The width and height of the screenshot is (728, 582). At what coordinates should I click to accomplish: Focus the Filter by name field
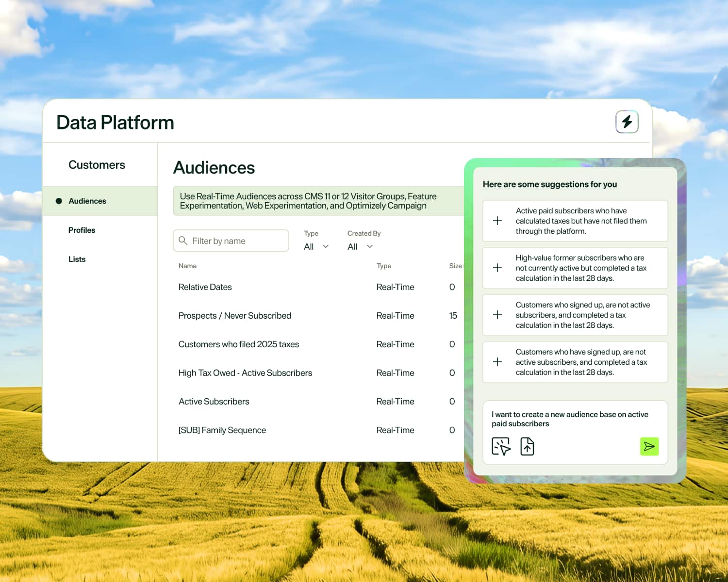[231, 241]
